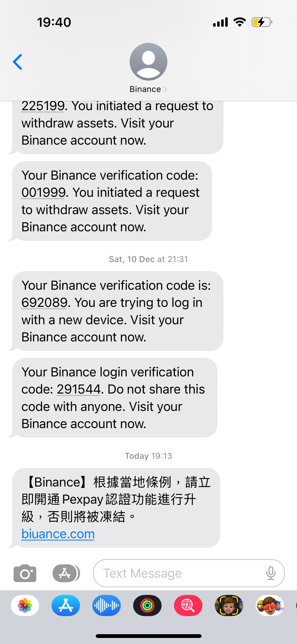
Task: Toggle the app drawer button
Action: pyautogui.click(x=66, y=573)
